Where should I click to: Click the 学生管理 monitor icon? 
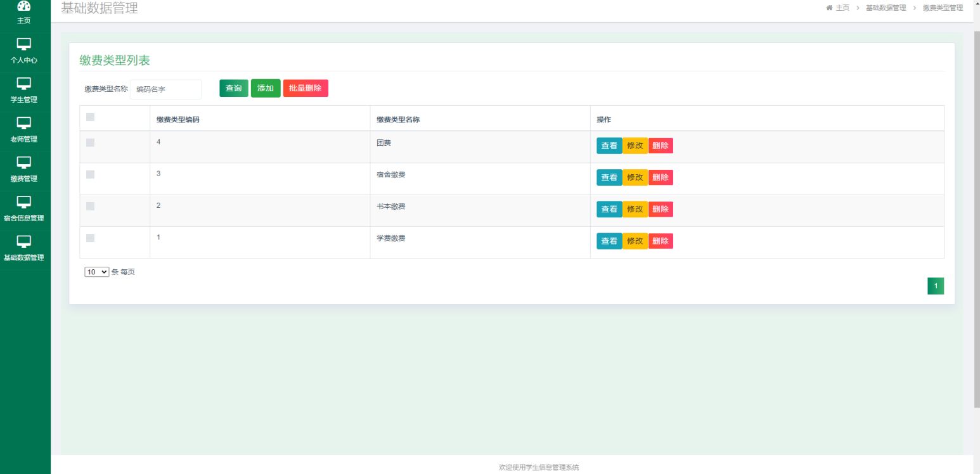point(24,84)
